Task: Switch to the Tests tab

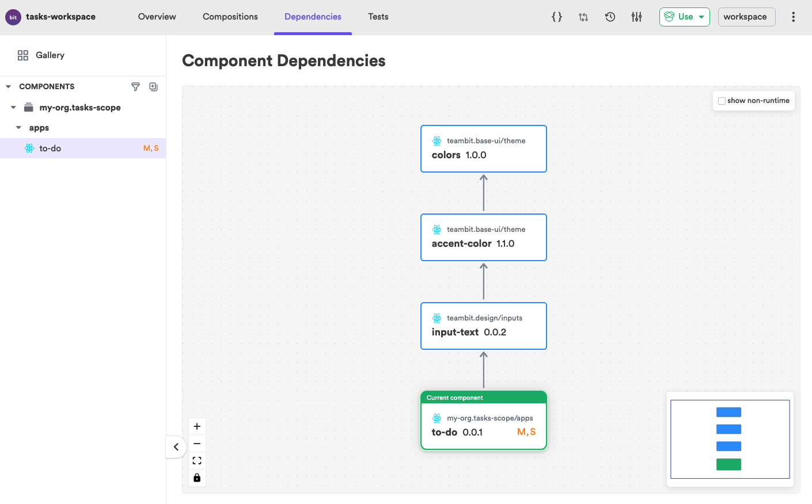Action: click(378, 17)
